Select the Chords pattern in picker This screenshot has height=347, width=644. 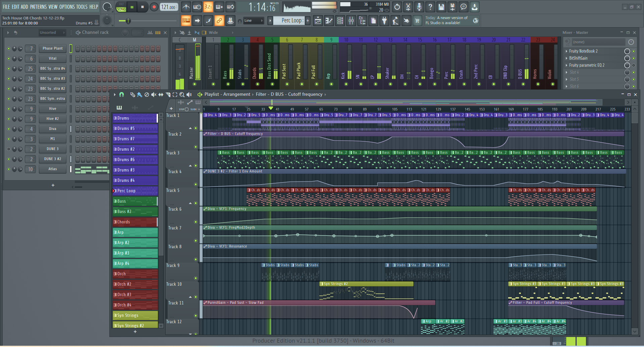click(135, 222)
